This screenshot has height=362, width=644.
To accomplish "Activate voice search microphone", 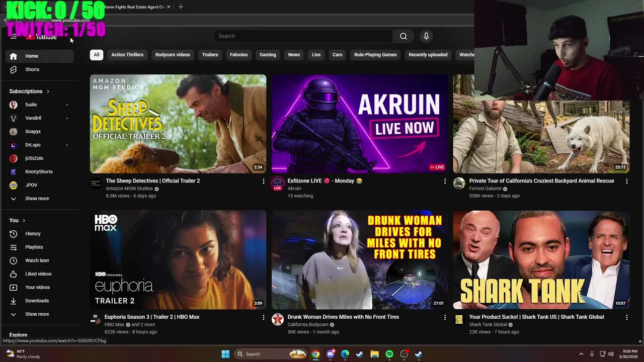I will [426, 36].
